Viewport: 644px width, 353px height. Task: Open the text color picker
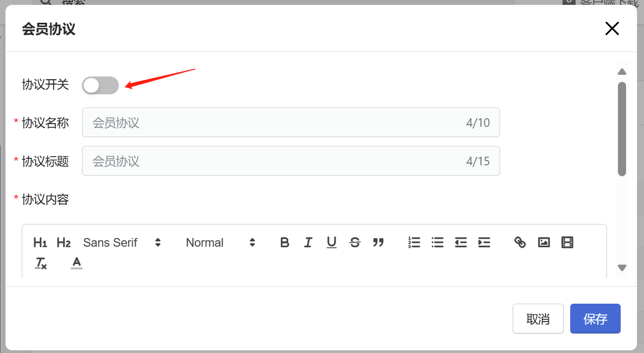coord(77,263)
